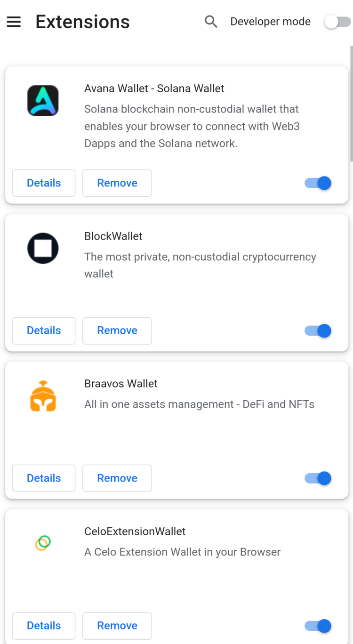This screenshot has width=353, height=644.
Task: Open the hamburger main menu
Action: [x=14, y=22]
